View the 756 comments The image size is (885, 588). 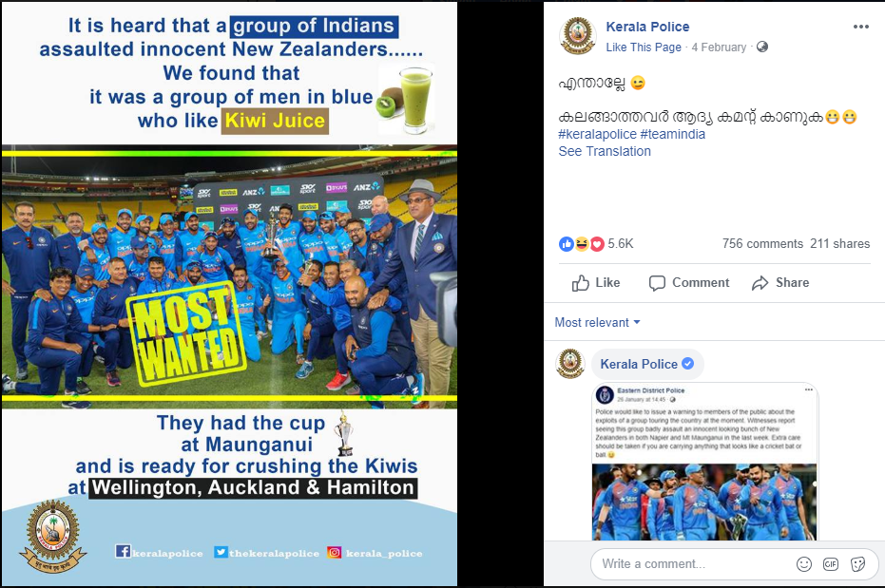point(762,243)
